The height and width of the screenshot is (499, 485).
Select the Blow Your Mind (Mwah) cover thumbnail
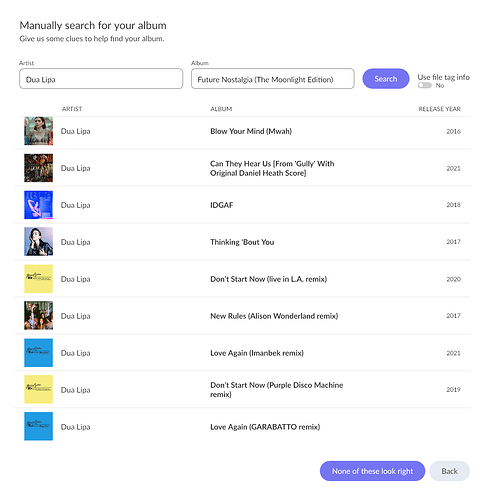38,131
